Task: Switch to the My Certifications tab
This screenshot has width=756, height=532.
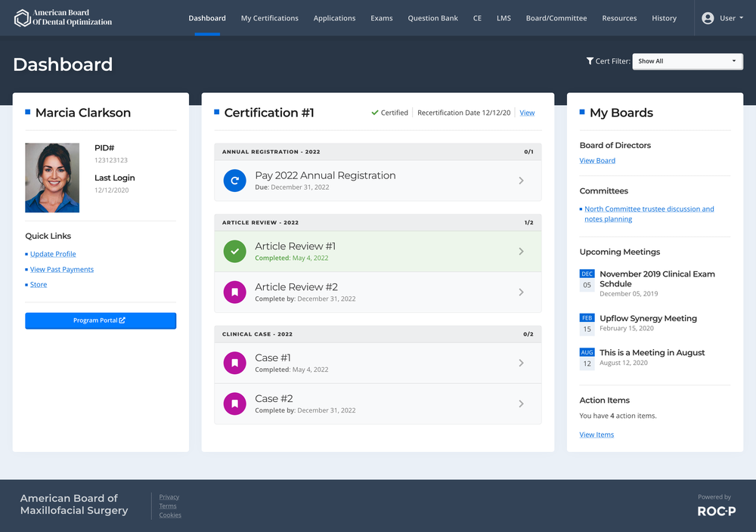Action: point(270,17)
